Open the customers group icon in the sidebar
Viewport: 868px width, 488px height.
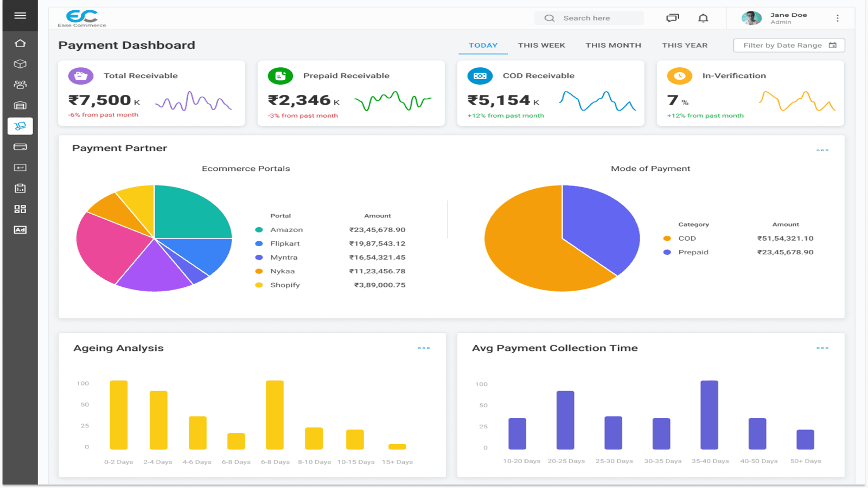[x=20, y=85]
